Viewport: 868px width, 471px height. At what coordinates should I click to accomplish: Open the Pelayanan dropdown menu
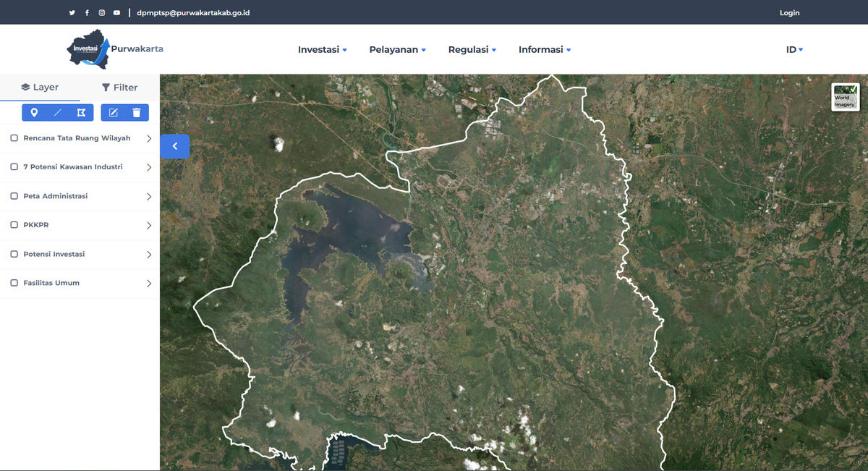tap(398, 50)
